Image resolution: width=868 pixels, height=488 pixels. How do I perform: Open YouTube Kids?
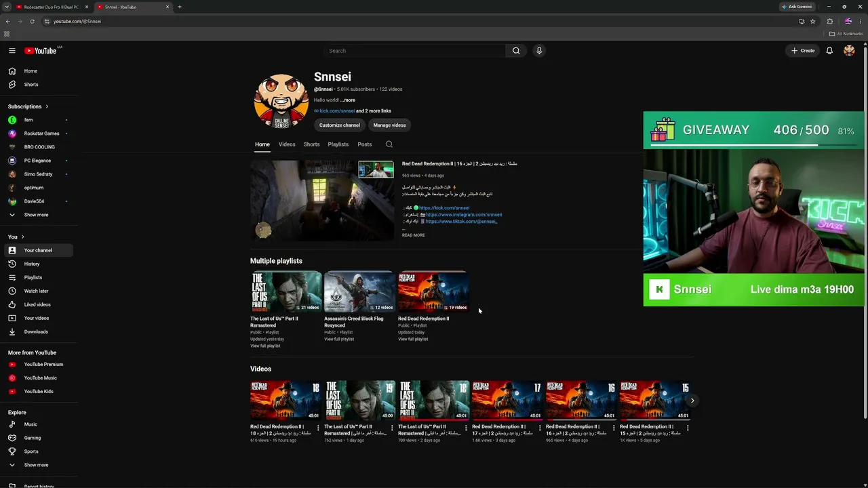(x=37, y=391)
